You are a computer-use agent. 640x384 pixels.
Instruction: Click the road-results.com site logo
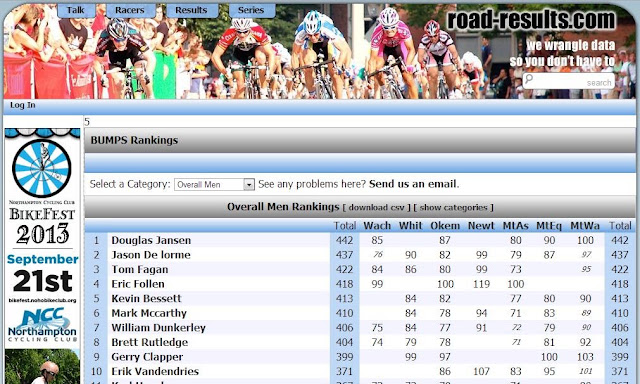click(x=531, y=20)
